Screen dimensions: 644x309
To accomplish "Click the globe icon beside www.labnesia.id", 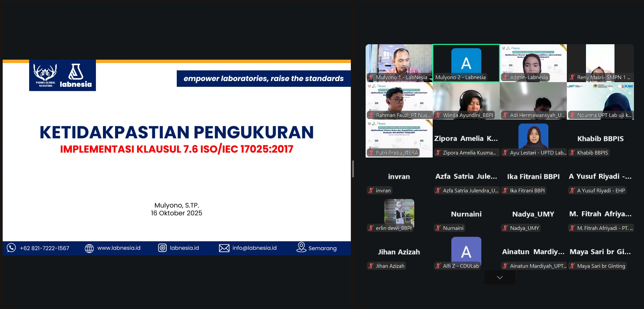I will (89, 248).
